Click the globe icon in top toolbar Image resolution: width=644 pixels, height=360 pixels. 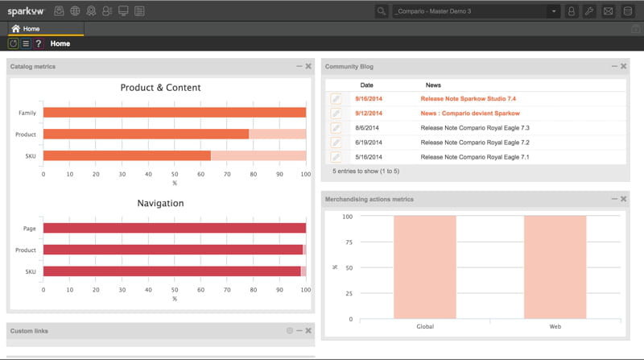(76, 11)
